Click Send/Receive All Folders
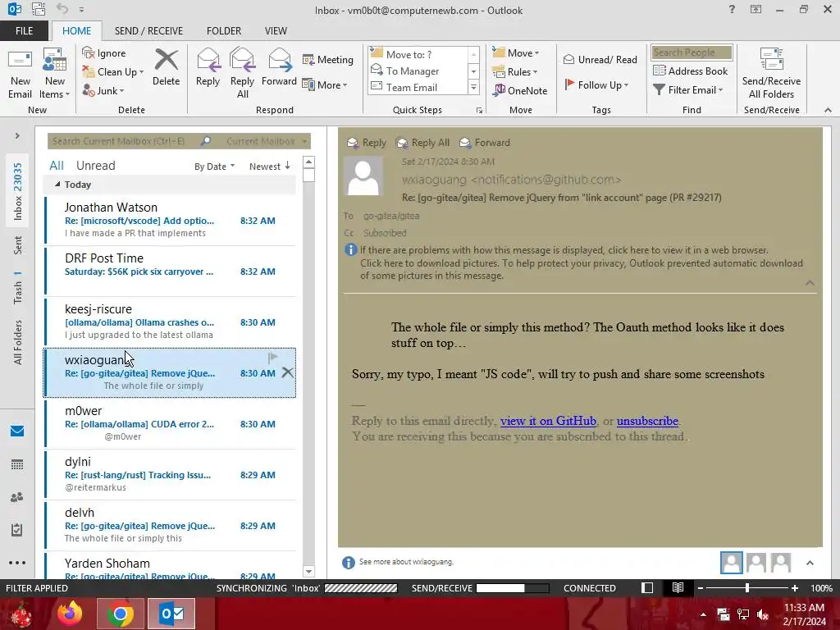 click(x=771, y=74)
